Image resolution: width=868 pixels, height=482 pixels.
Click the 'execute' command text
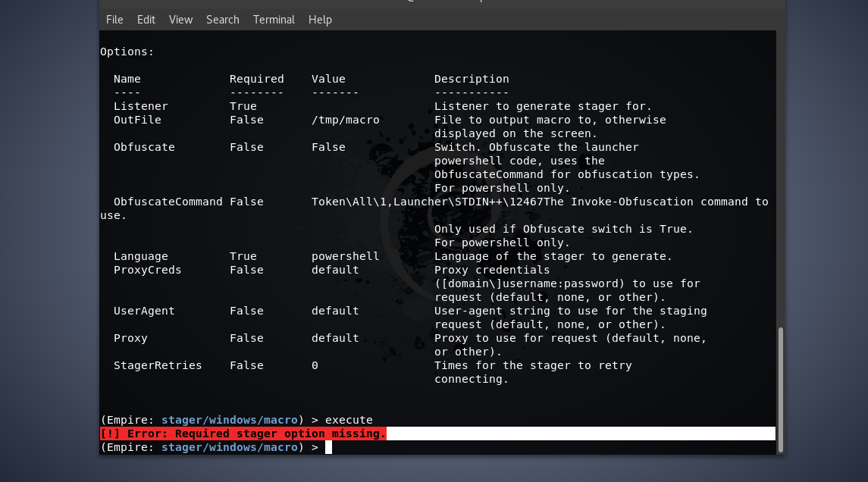click(349, 419)
